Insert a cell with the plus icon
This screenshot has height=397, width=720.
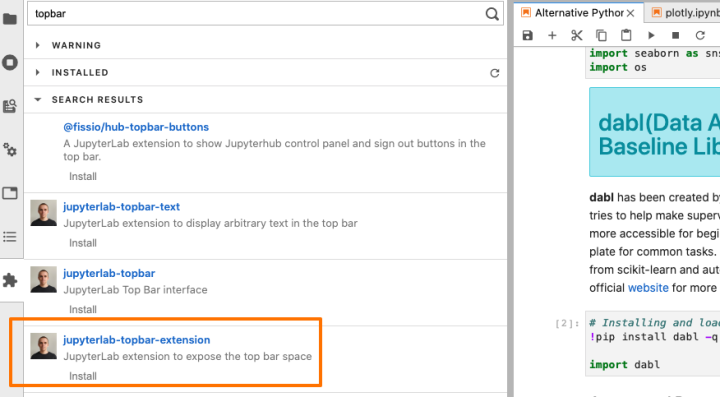coord(552,35)
